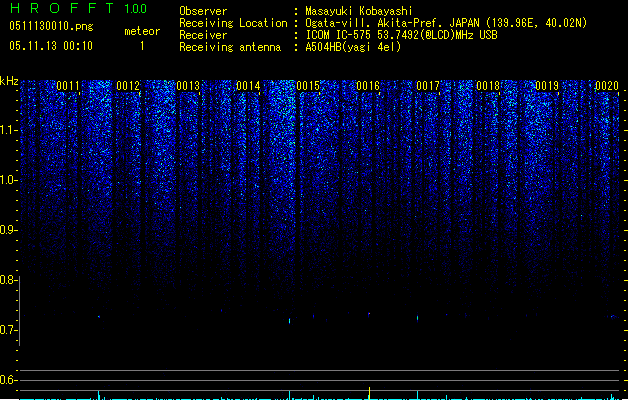The height and width of the screenshot is (400, 629).
Task: Click the yellow intensity spike below 0016
Action: click(x=369, y=393)
